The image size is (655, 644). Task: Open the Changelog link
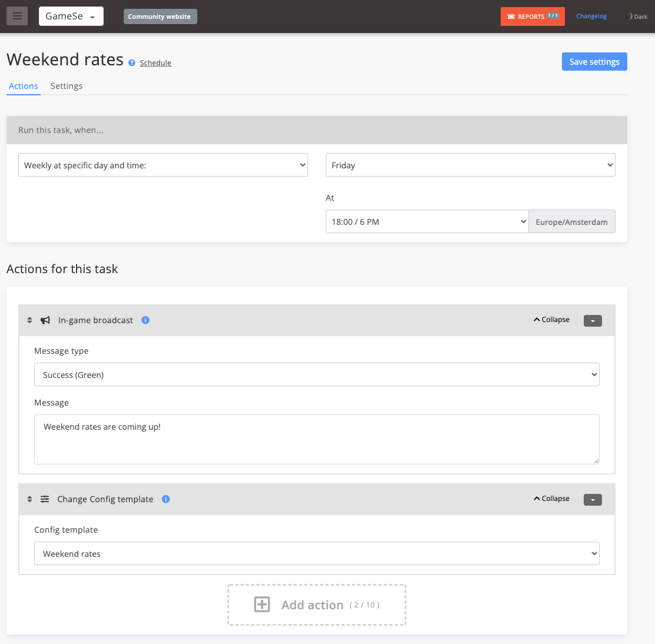(x=591, y=16)
